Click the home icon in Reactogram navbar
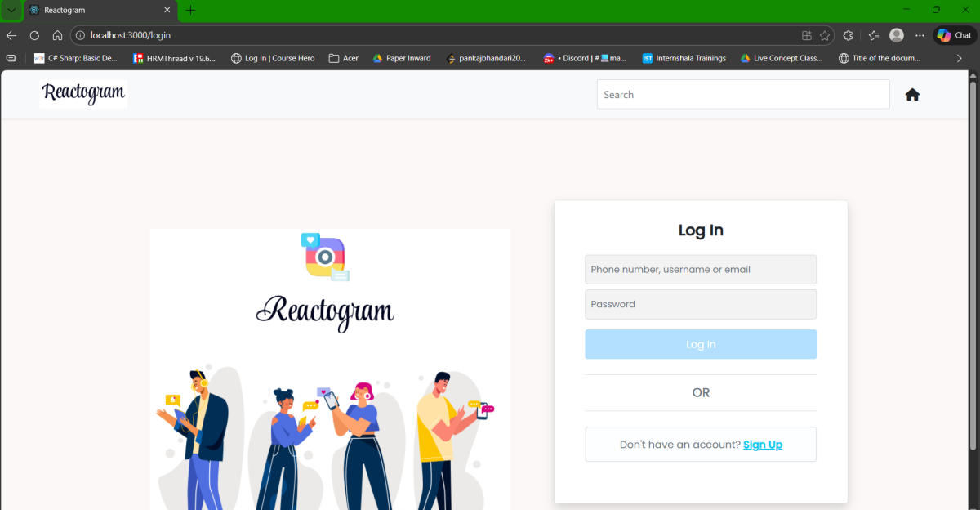 click(x=912, y=95)
